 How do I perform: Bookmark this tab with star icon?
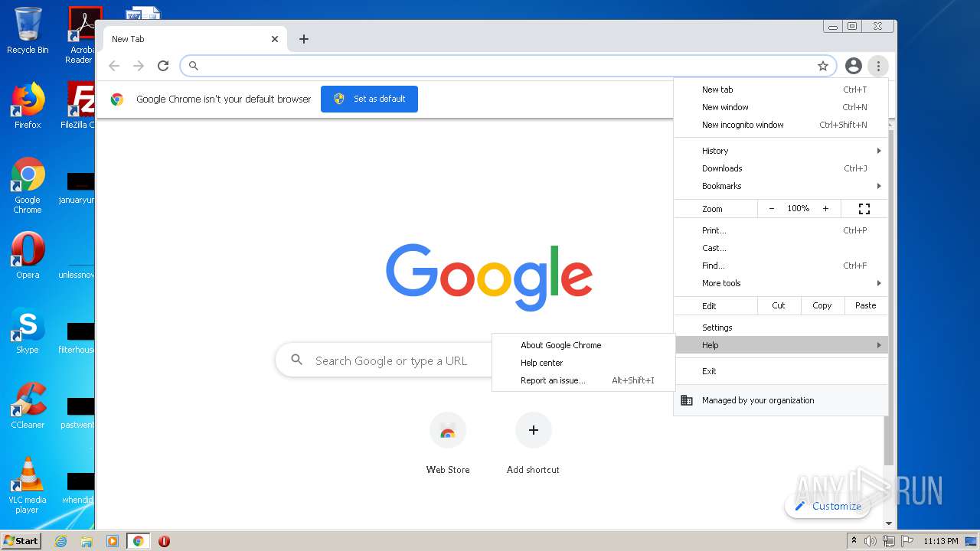823,66
